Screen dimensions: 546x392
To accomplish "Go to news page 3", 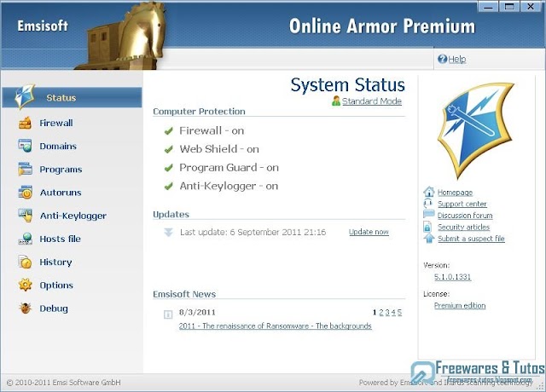I will pyautogui.click(x=387, y=313).
